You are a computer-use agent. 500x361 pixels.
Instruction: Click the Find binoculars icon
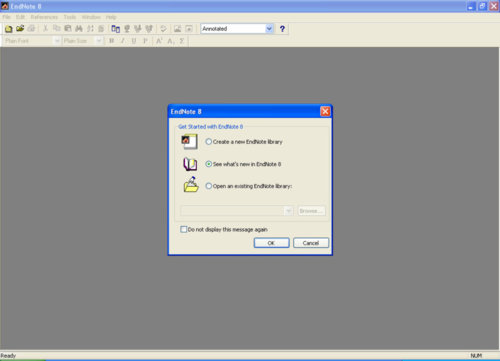pos(79,29)
